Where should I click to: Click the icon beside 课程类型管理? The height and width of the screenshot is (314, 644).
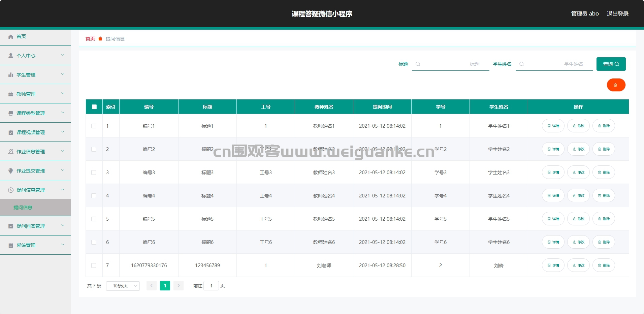point(11,113)
